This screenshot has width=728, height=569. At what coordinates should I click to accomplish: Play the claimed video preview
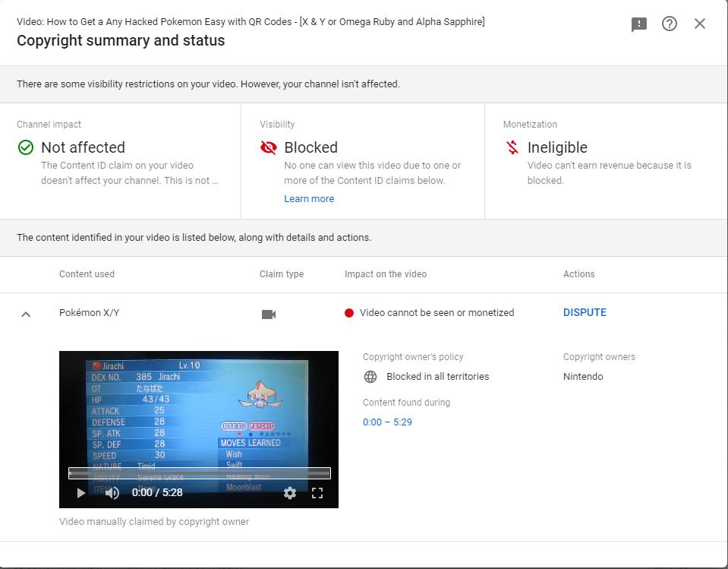pyautogui.click(x=80, y=493)
